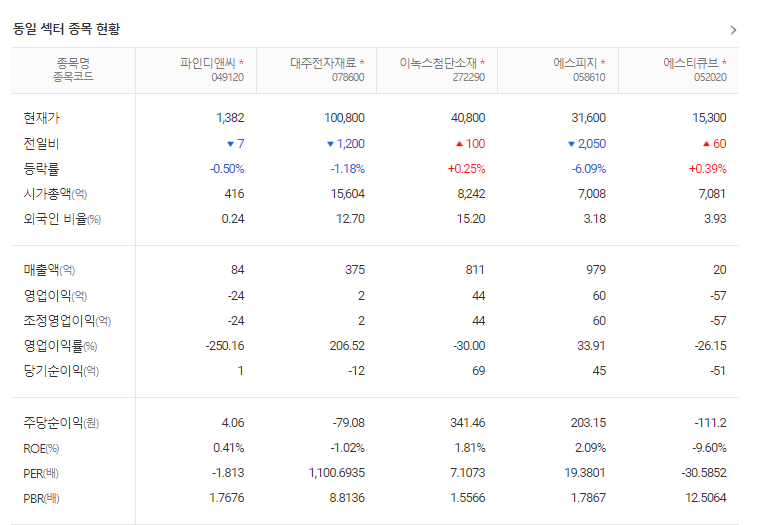Select current price 15,300
Viewport: 757px width, 525px height.
(709, 118)
